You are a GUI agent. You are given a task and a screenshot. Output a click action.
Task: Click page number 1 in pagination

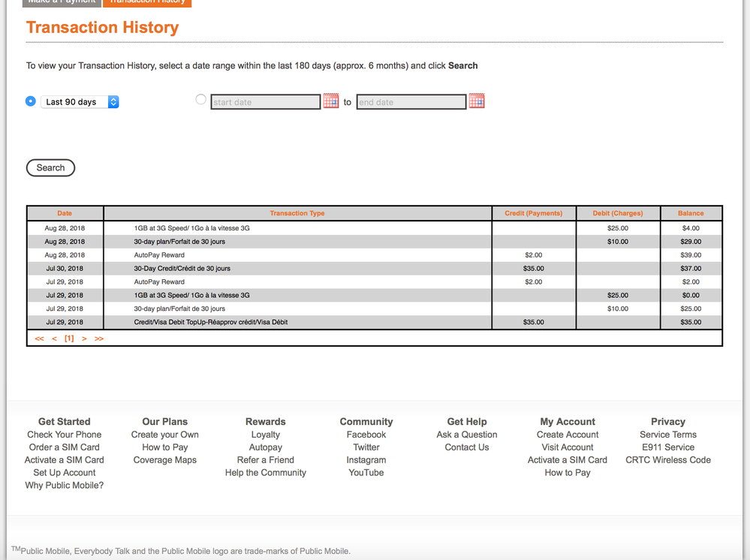click(x=69, y=339)
